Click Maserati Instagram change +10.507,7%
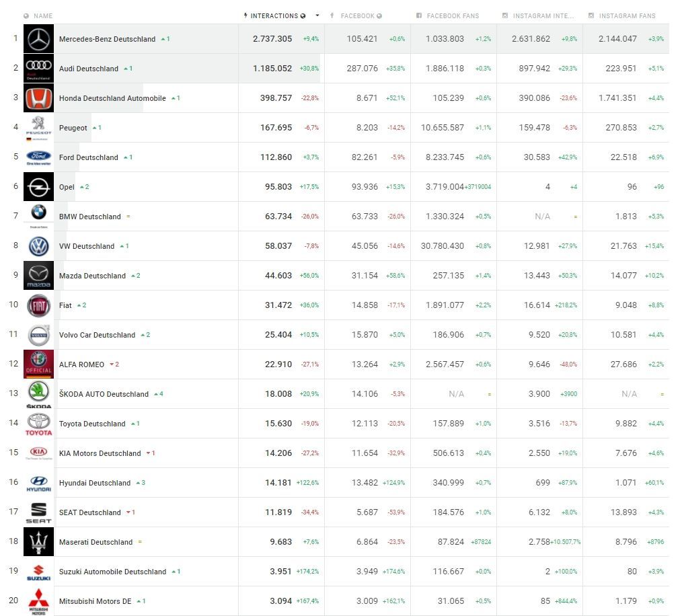 [565, 542]
